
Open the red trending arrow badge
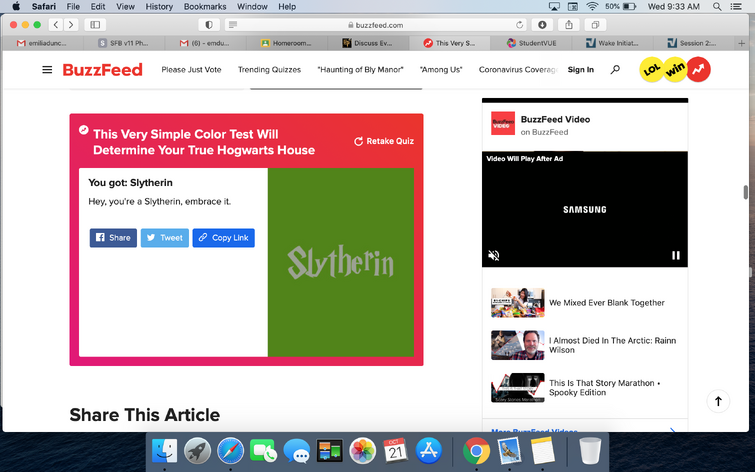[x=698, y=69]
